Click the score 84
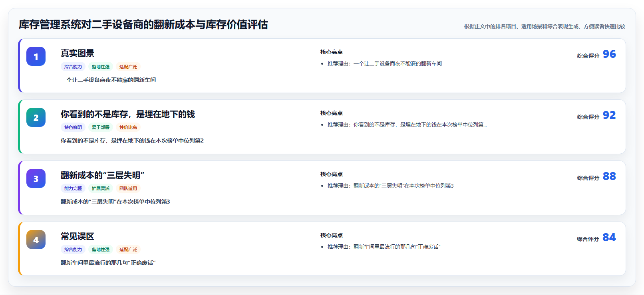 click(x=609, y=237)
